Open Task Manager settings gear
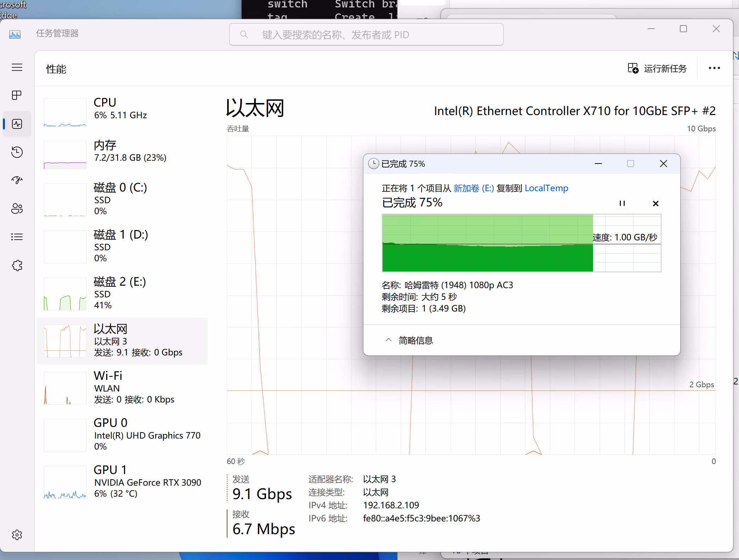739x560 pixels. click(x=17, y=535)
